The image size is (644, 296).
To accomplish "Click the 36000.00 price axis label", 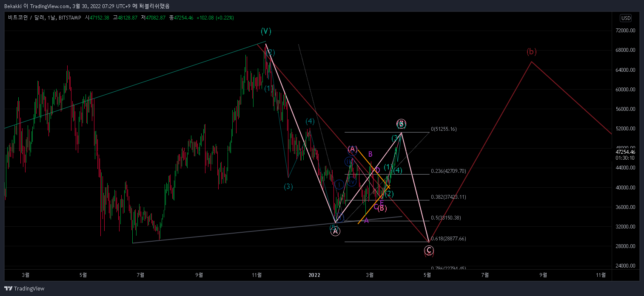I will click(626, 207).
